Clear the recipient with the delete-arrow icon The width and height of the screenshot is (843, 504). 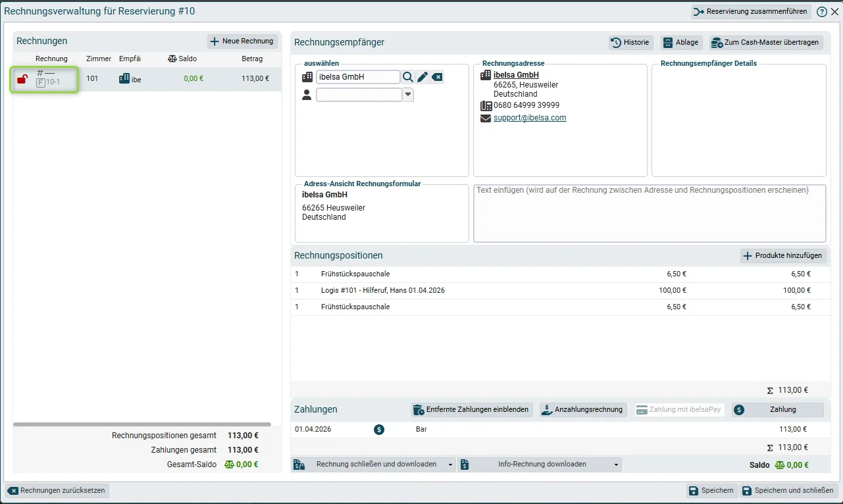coord(438,77)
